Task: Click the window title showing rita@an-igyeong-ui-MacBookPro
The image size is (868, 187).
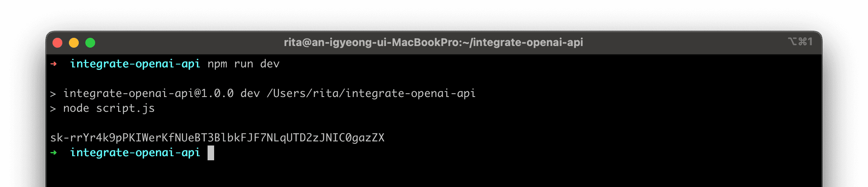Action: (433, 42)
